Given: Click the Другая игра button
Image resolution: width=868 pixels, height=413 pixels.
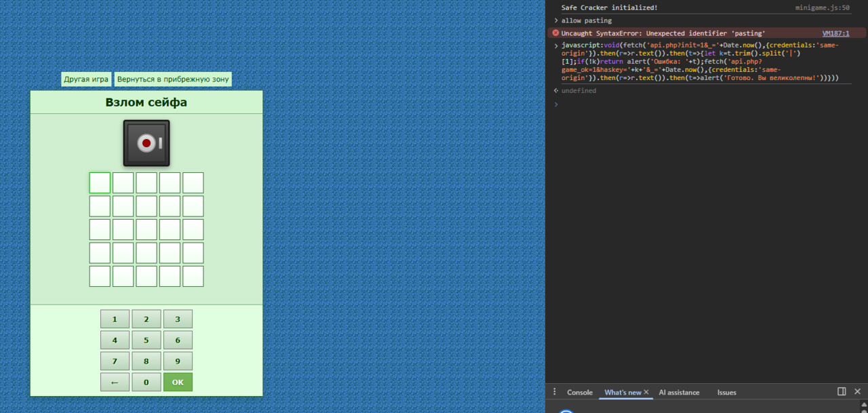Looking at the screenshot, I should coord(86,79).
